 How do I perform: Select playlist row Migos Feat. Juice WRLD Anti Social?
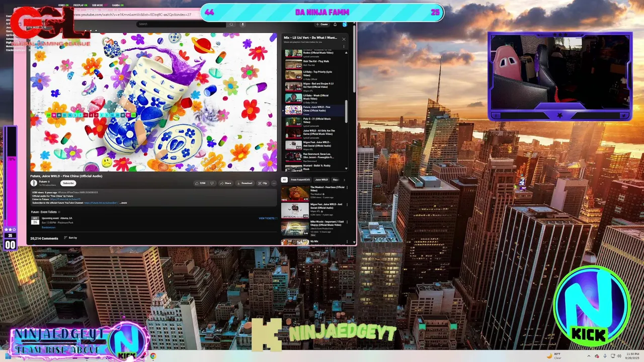point(314,145)
